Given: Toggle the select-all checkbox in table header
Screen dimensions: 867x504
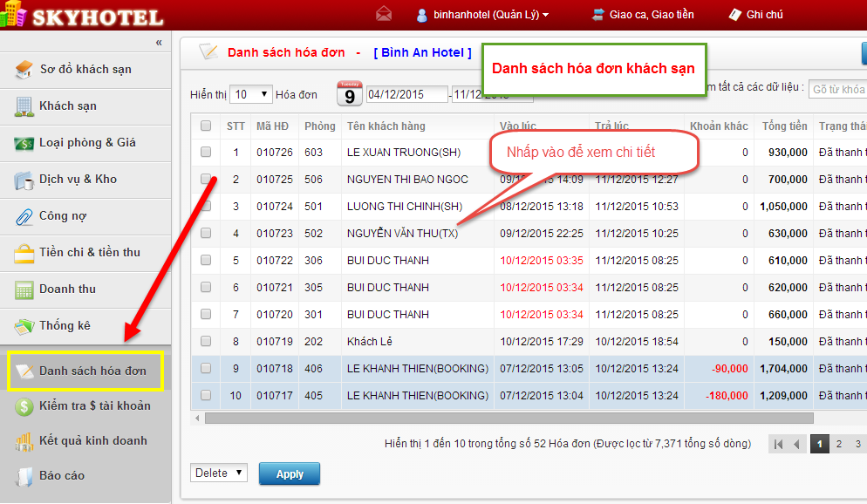Looking at the screenshot, I should [x=206, y=126].
